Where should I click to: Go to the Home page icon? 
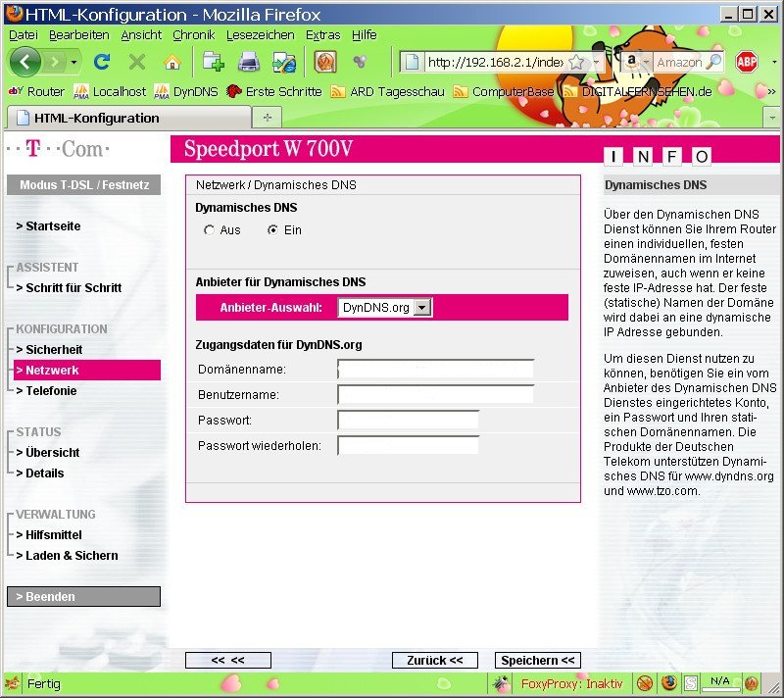[172, 63]
